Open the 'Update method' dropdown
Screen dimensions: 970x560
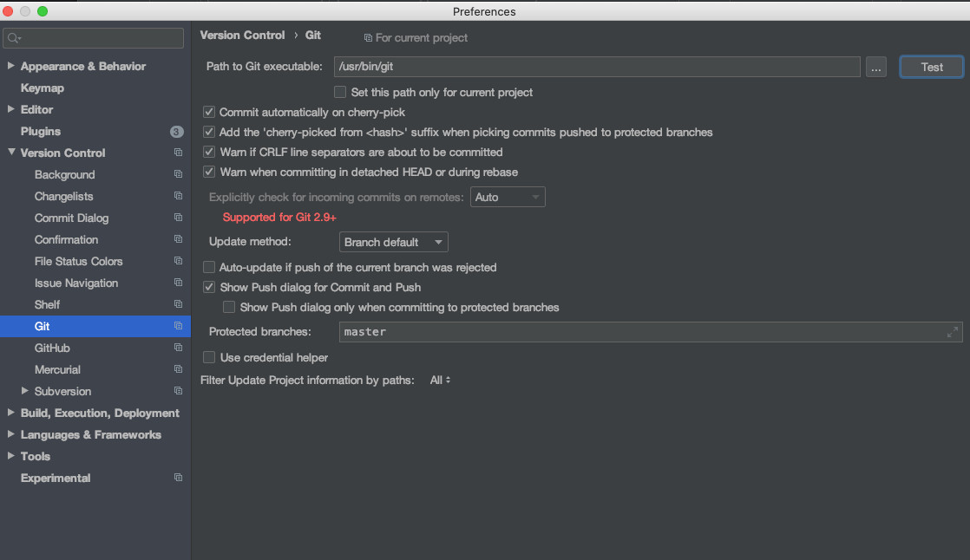click(393, 242)
